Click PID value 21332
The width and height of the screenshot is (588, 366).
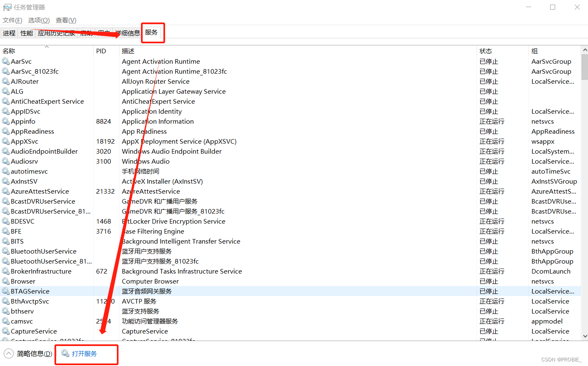click(x=105, y=191)
